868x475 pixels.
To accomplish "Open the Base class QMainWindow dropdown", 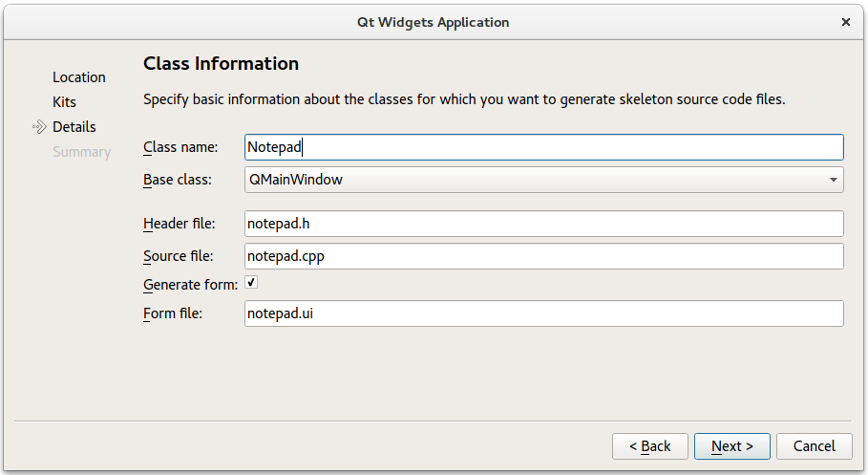I will [543, 180].
